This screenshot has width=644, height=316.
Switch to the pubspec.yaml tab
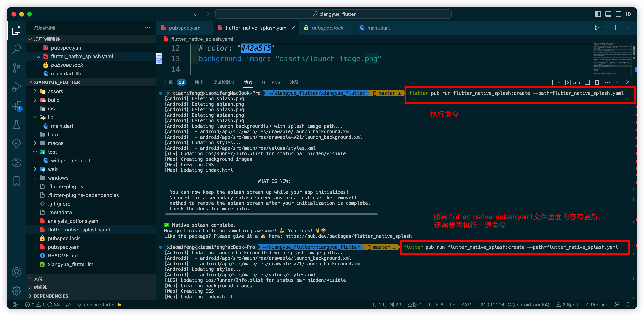pyautogui.click(x=185, y=28)
